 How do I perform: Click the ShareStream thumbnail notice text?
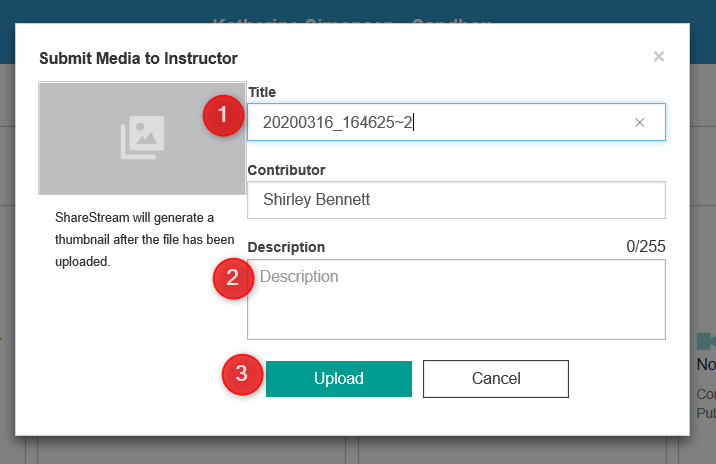(x=144, y=240)
